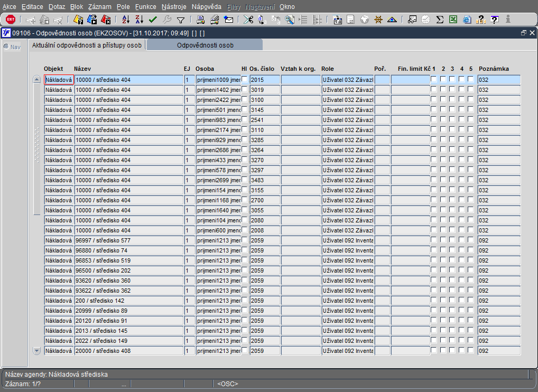Click Os. číslo '3155'

click(265, 190)
